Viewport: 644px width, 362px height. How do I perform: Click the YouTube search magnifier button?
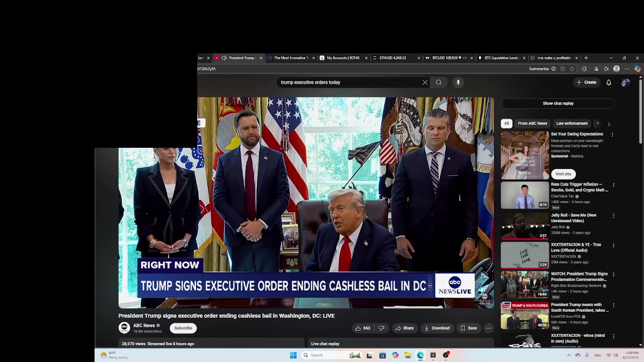pos(439,82)
